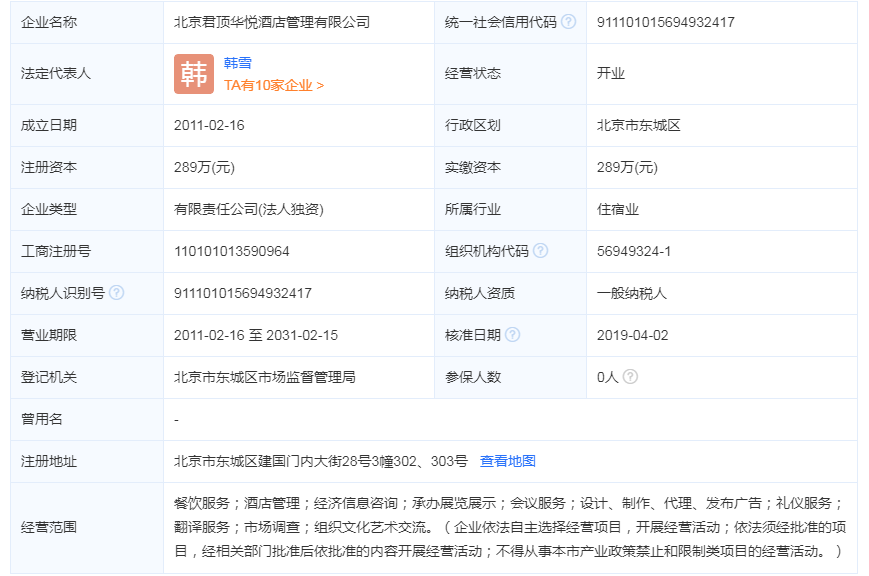869x576 pixels.
Task: Click taxpayer ID value in 纳税人识别号 row
Action: [x=243, y=293]
